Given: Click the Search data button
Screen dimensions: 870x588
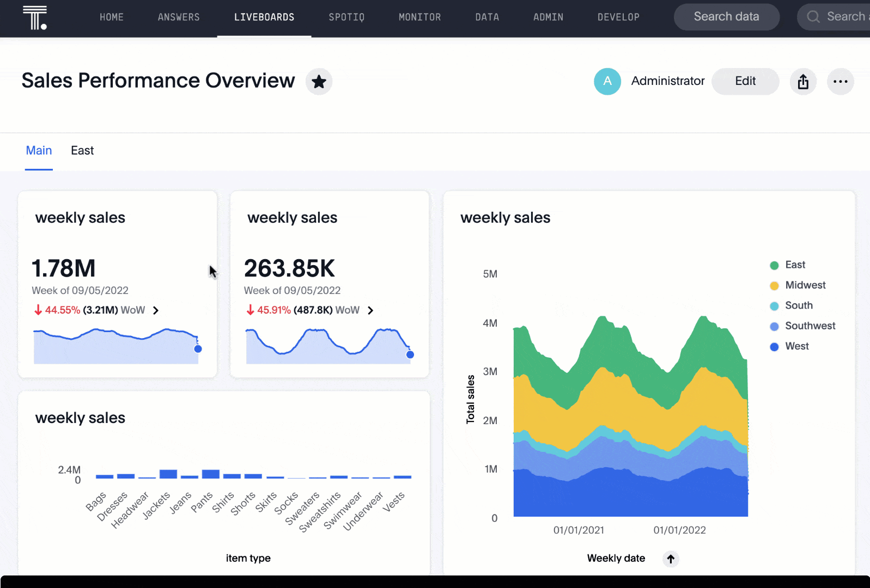Looking at the screenshot, I should [x=726, y=17].
